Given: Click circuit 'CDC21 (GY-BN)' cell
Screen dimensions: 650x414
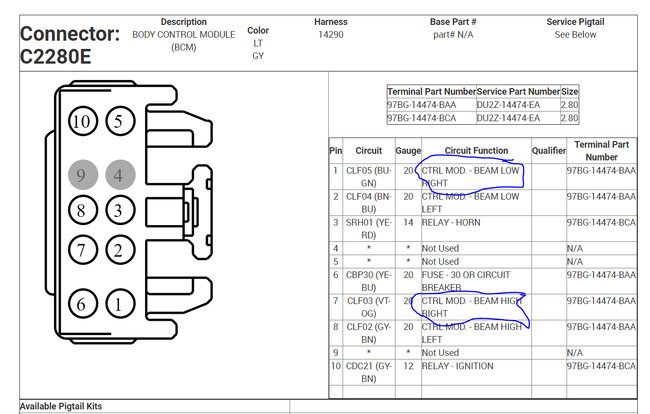Looking at the screenshot, I should click(369, 372).
